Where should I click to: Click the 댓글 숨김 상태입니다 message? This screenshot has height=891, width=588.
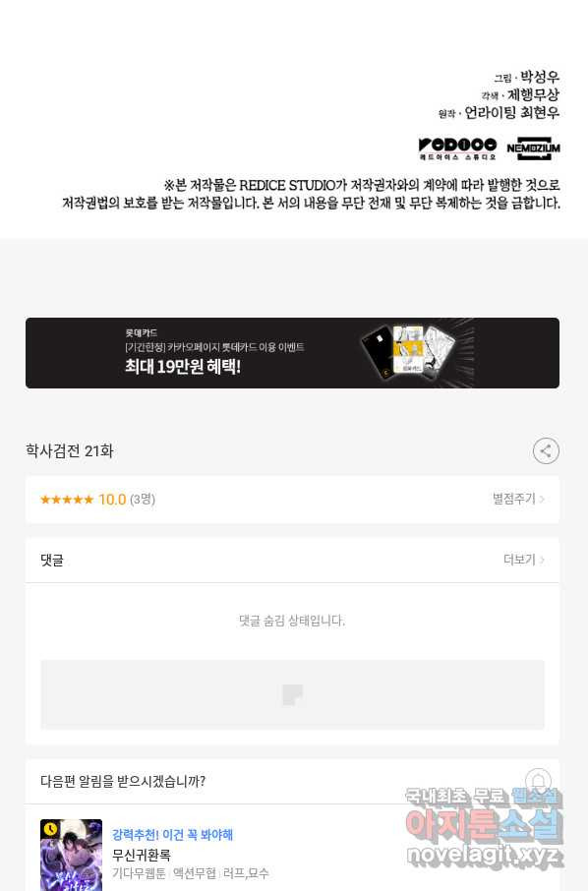point(292,621)
